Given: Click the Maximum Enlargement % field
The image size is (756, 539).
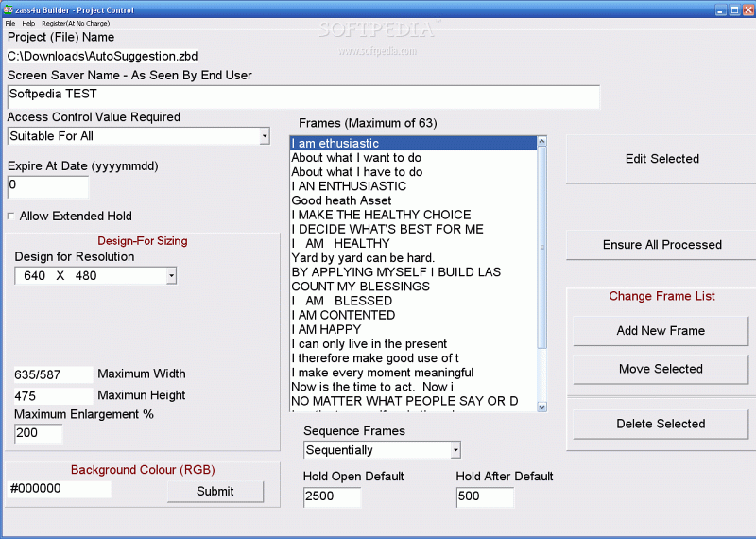Looking at the screenshot, I should (38, 433).
